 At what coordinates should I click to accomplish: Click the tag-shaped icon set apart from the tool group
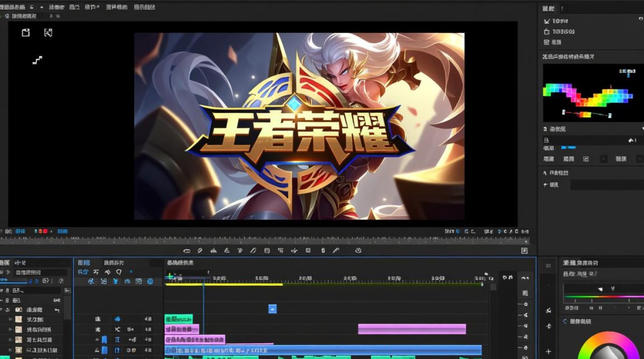358,250
